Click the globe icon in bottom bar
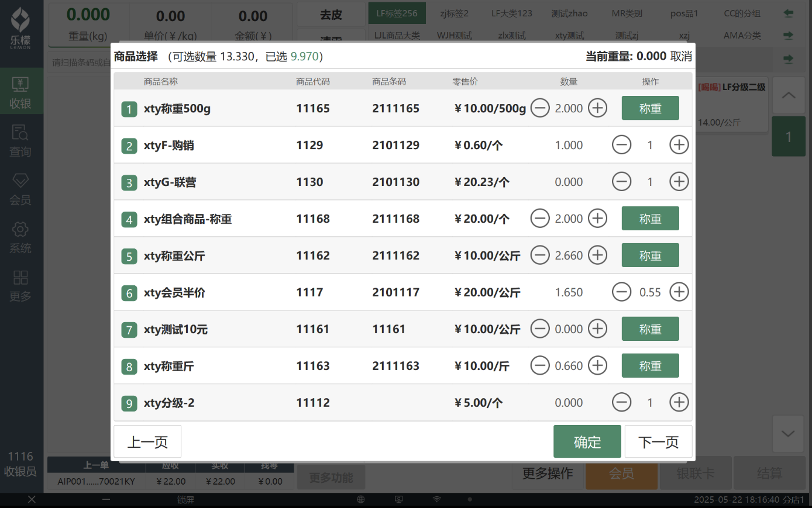This screenshot has height=508, width=812. tap(361, 499)
